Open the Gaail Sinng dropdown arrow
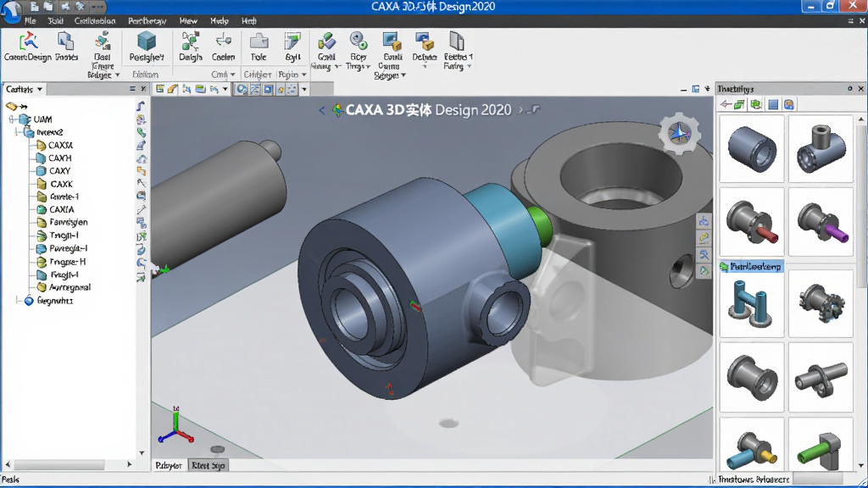The height and width of the screenshot is (488, 868). pyautogui.click(x=337, y=66)
